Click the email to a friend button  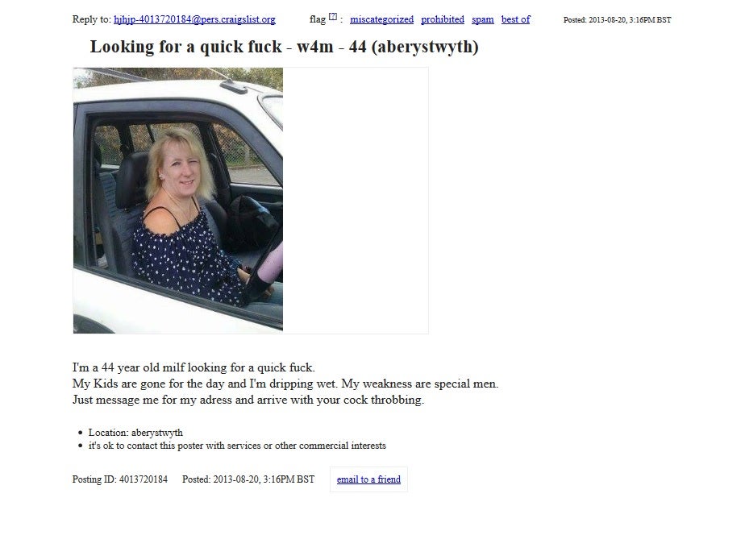pyautogui.click(x=368, y=479)
